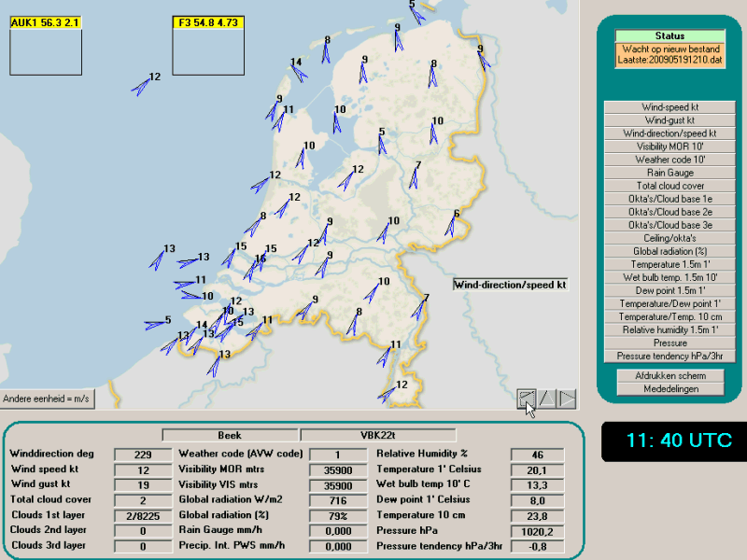Open Mededelingen announcements

point(669,388)
